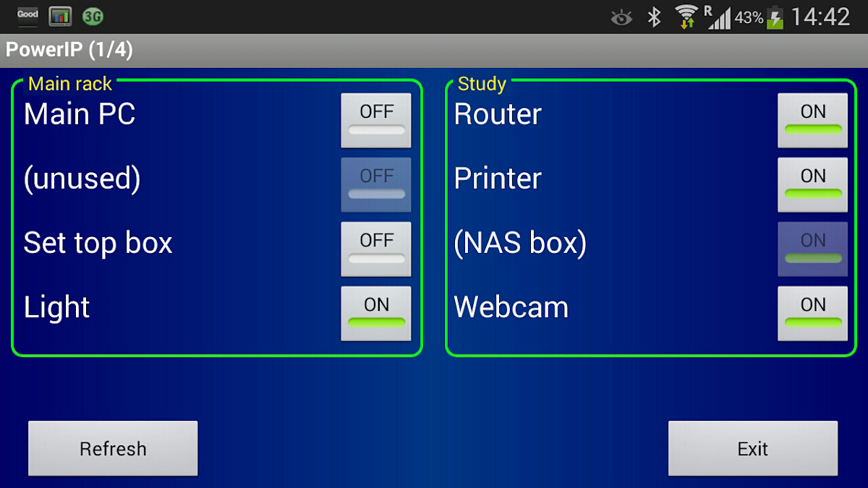This screenshot has height=488, width=868.
Task: Switch the Webcam outlet off
Action: point(812,313)
